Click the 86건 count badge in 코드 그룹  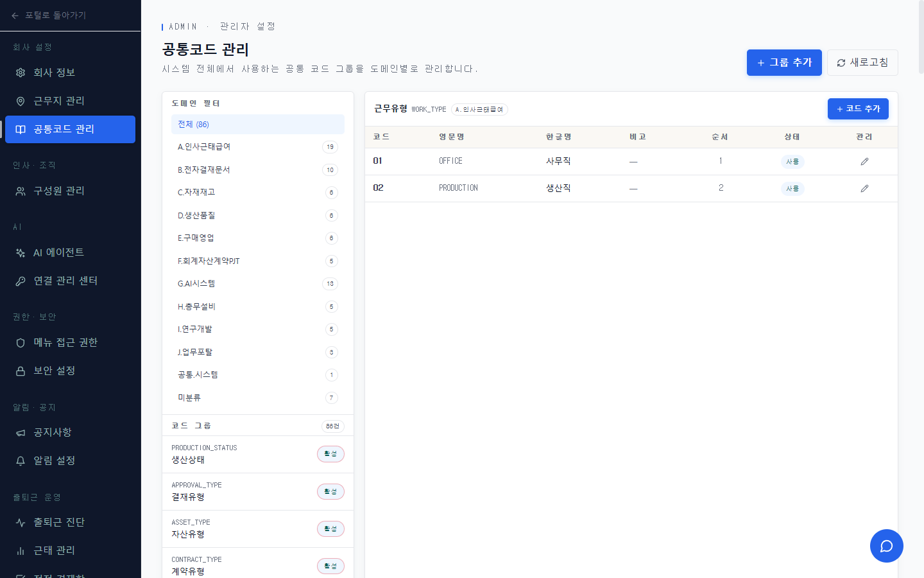(333, 426)
